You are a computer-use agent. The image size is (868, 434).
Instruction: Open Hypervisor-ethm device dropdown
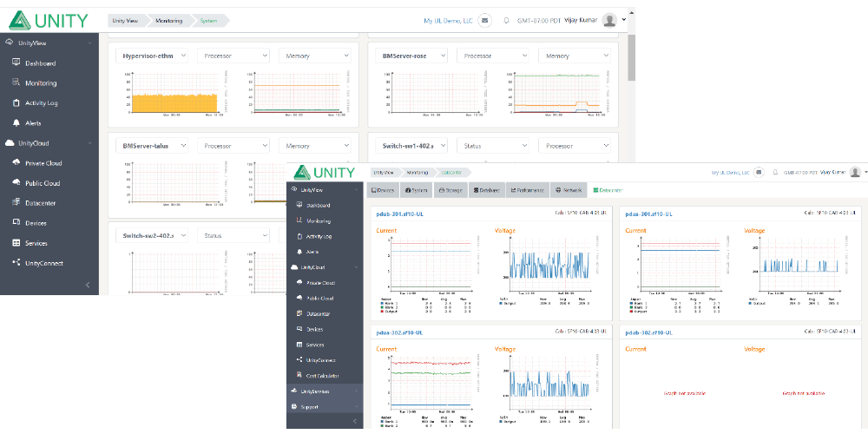[x=152, y=56]
